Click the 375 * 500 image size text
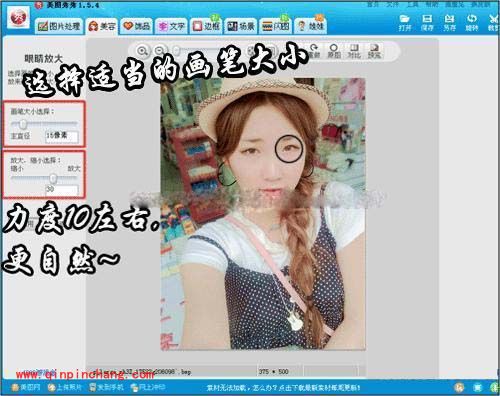Viewport: 500px width, 396px height. point(273,372)
